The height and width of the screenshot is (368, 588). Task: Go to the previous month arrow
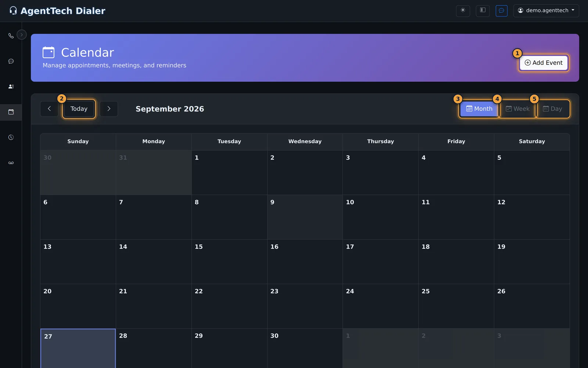(x=49, y=109)
